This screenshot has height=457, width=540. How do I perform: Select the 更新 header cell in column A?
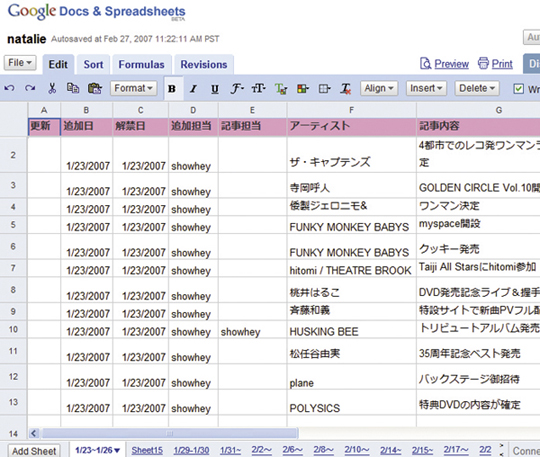tap(44, 126)
